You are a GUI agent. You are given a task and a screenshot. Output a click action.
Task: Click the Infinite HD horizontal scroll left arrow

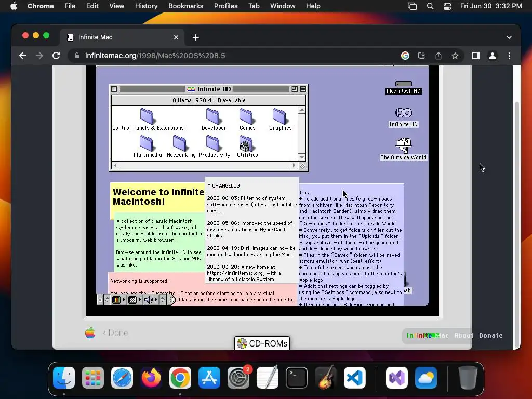pos(115,165)
